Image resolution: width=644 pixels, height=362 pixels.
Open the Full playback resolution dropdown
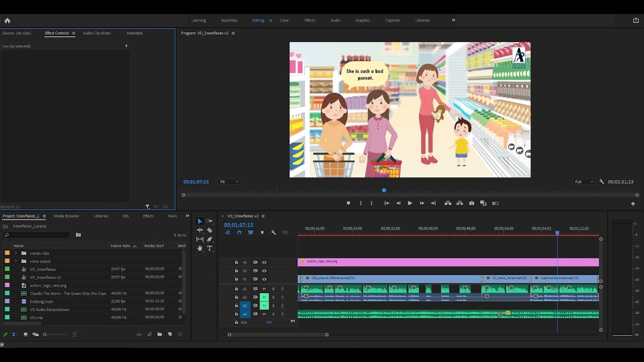[584, 182]
